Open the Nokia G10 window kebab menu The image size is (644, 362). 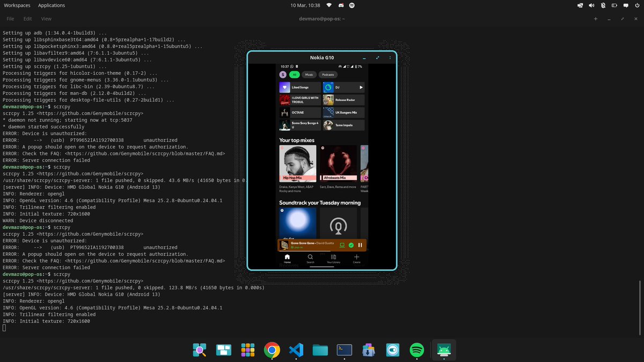(390, 58)
